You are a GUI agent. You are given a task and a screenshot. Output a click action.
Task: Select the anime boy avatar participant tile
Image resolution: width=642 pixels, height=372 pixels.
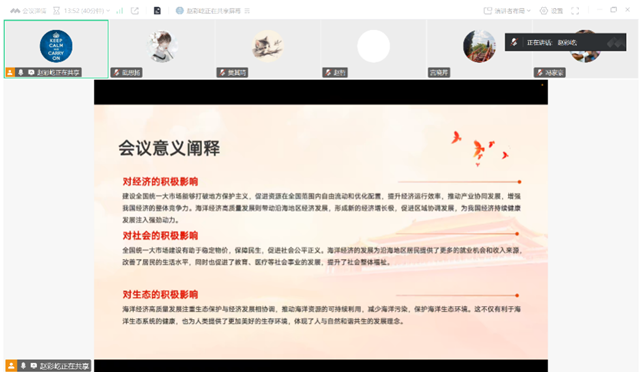(x=162, y=49)
